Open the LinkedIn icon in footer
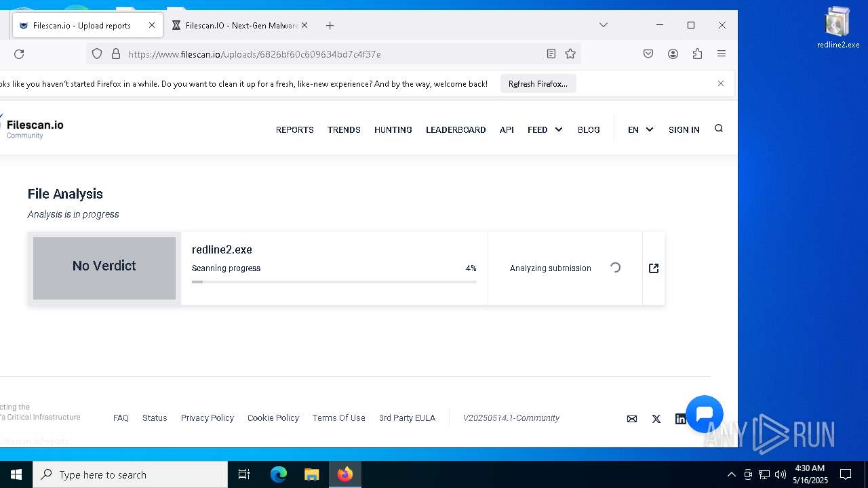This screenshot has width=868, height=488. click(680, 419)
